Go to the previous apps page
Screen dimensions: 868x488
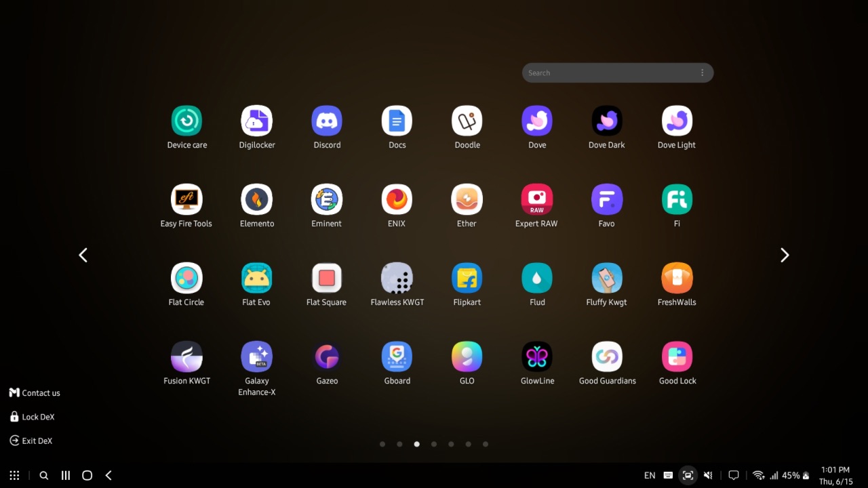coord(83,255)
